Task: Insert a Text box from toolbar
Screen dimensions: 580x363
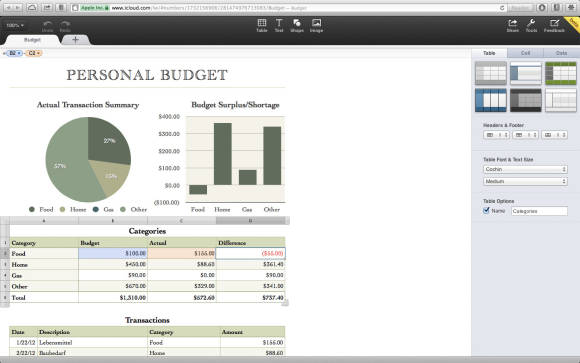Action: (x=279, y=25)
